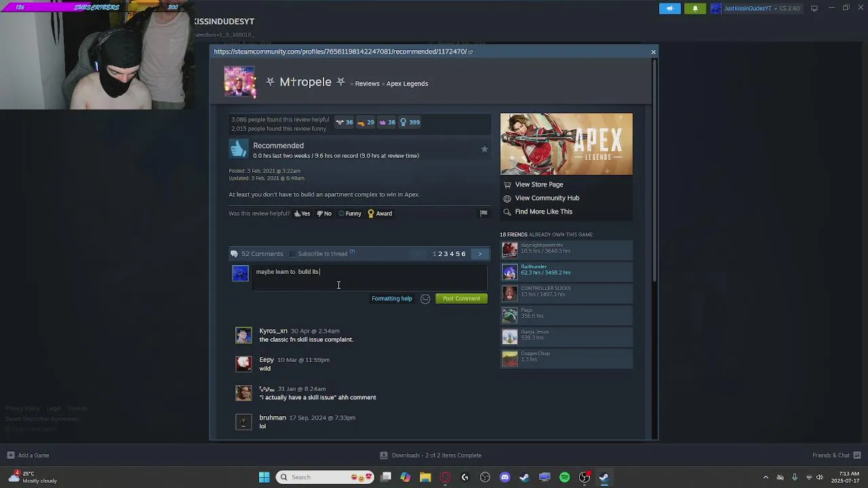Click the Mtropele profile avatar
The height and width of the screenshot is (488, 868).
pyautogui.click(x=239, y=82)
